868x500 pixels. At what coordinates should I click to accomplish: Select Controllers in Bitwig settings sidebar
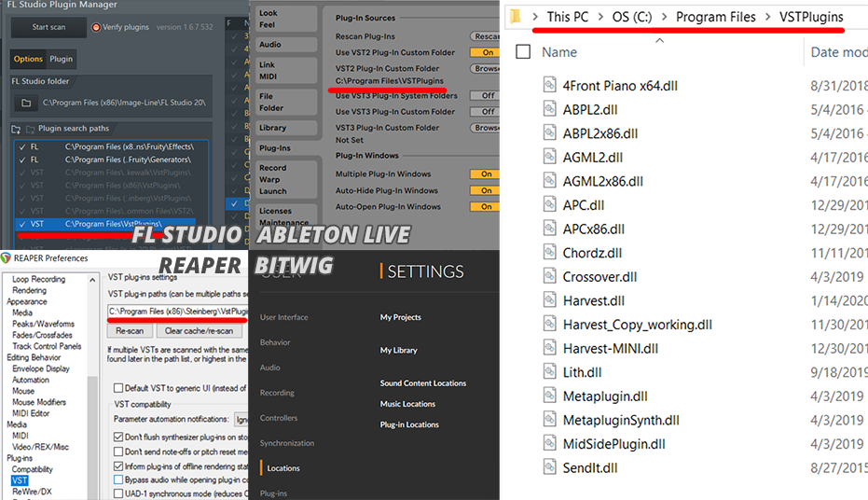[279, 418]
